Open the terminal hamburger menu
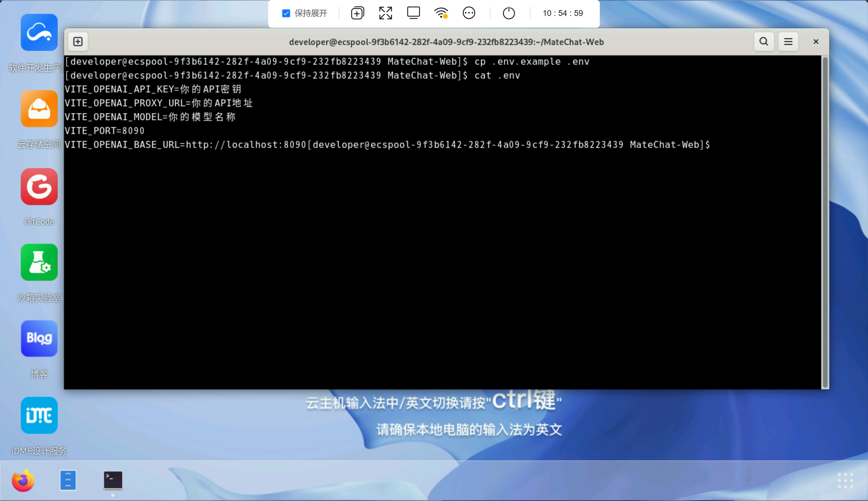Image resolution: width=868 pixels, height=501 pixels. 788,42
